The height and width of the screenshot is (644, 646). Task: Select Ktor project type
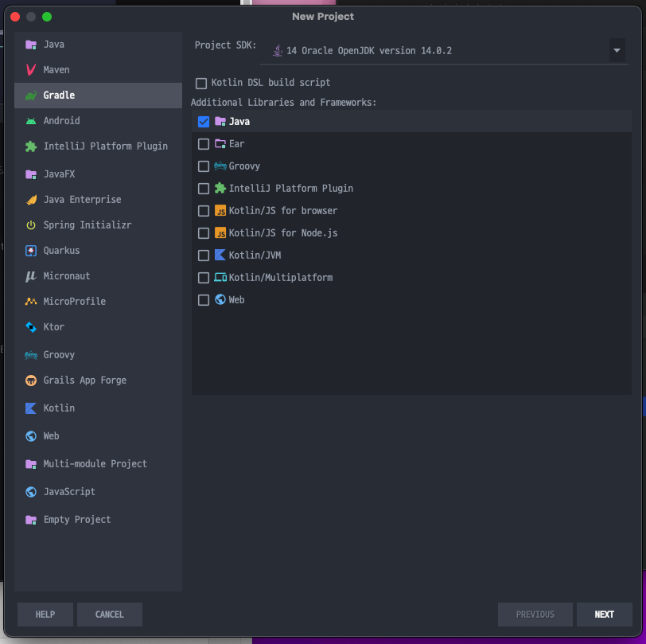98,327
